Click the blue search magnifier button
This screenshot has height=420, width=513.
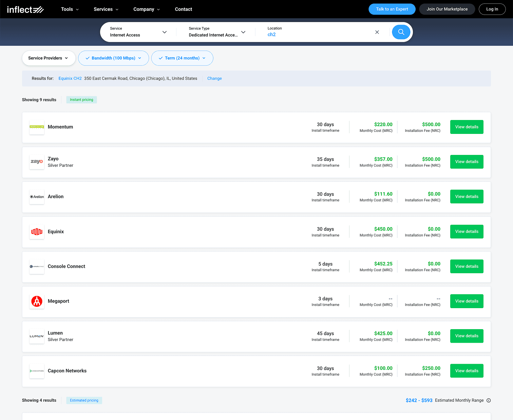pyautogui.click(x=401, y=32)
